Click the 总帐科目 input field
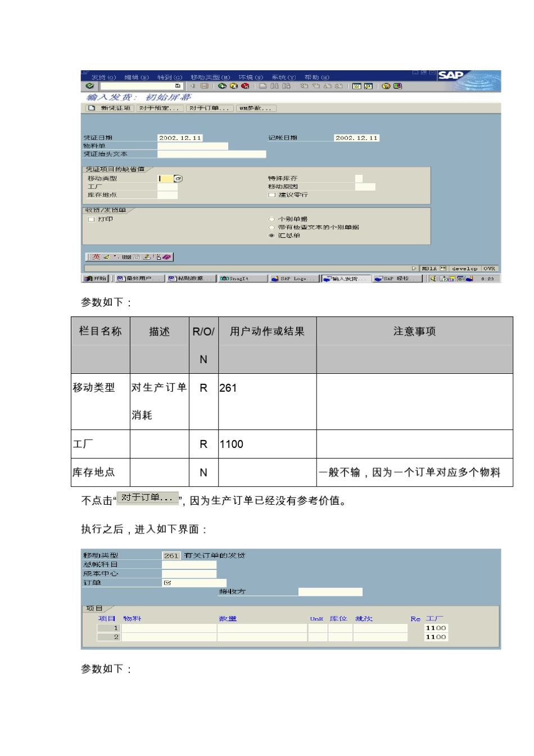 point(189,565)
